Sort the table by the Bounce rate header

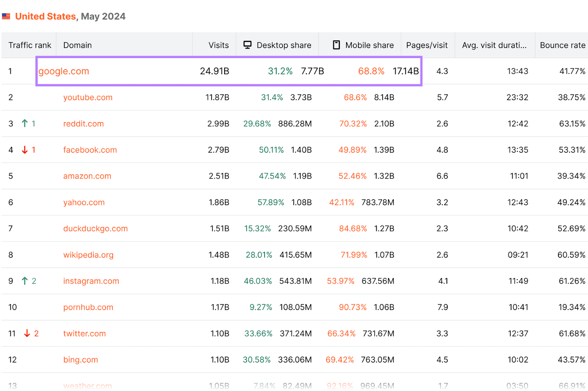tap(562, 45)
